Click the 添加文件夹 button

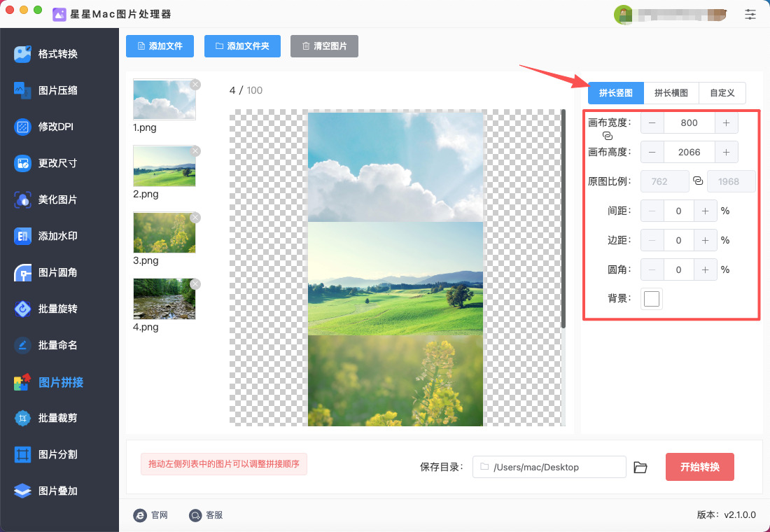tap(242, 46)
